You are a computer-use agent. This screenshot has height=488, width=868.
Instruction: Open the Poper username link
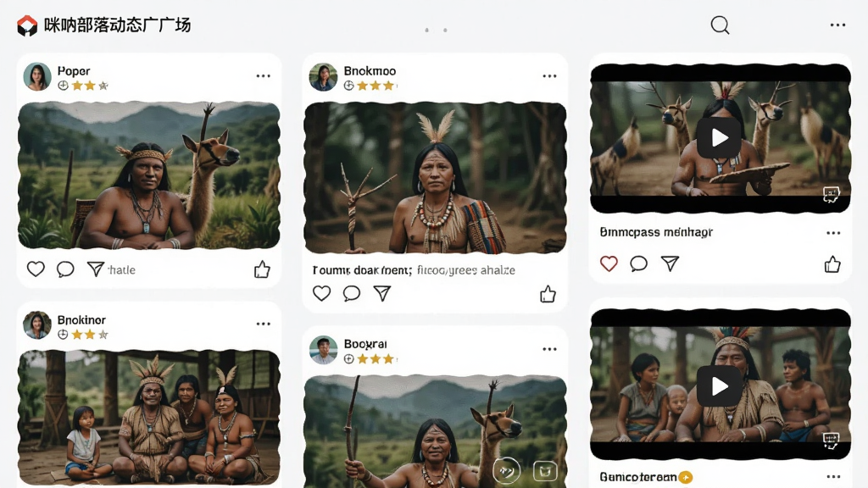[74, 71]
